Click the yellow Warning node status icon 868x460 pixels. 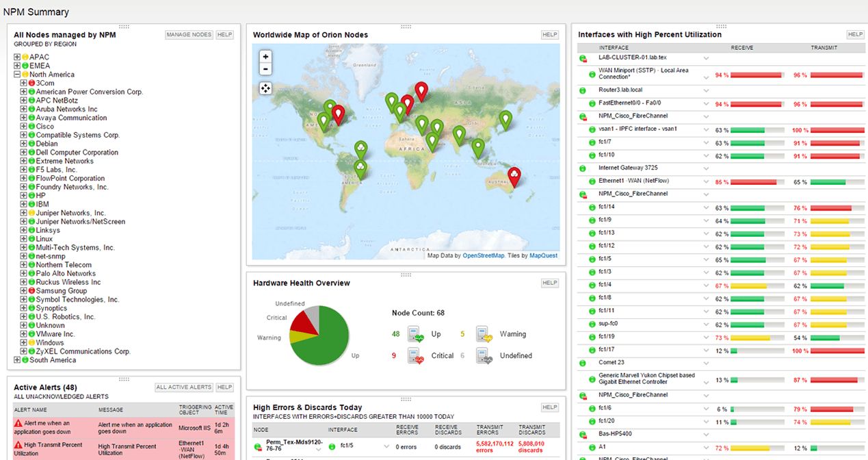[483, 334]
